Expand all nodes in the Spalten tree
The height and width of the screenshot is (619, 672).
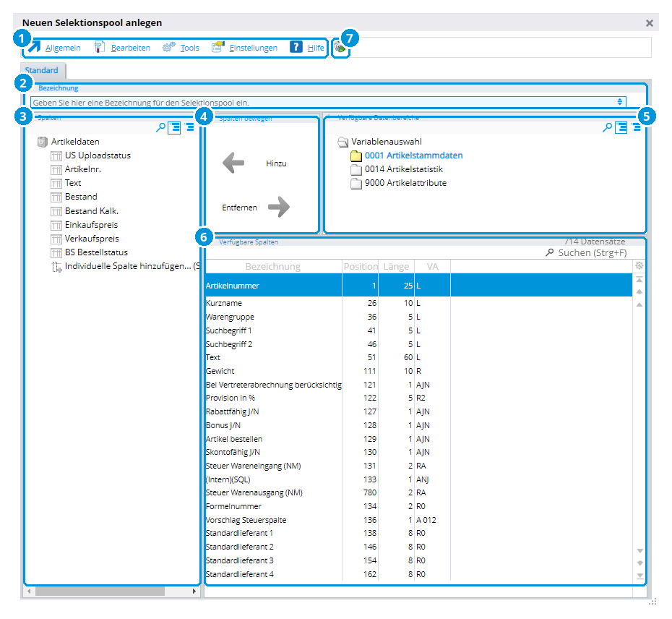174,127
